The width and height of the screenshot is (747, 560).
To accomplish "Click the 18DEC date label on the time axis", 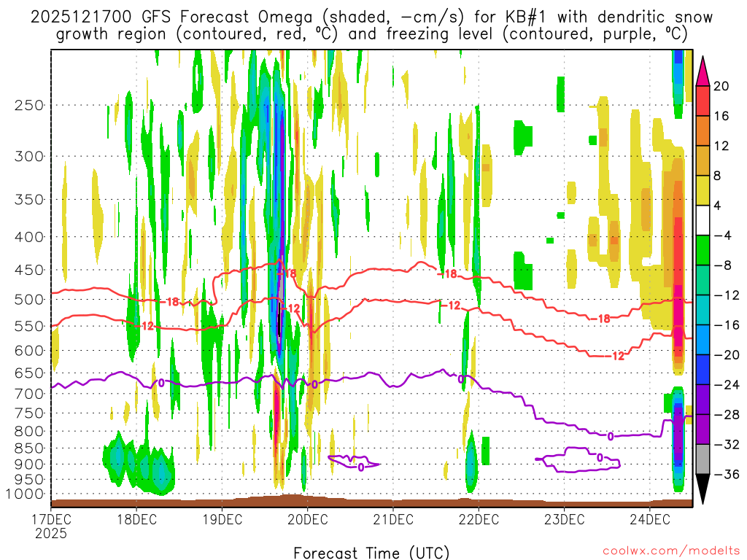I will point(136,519).
